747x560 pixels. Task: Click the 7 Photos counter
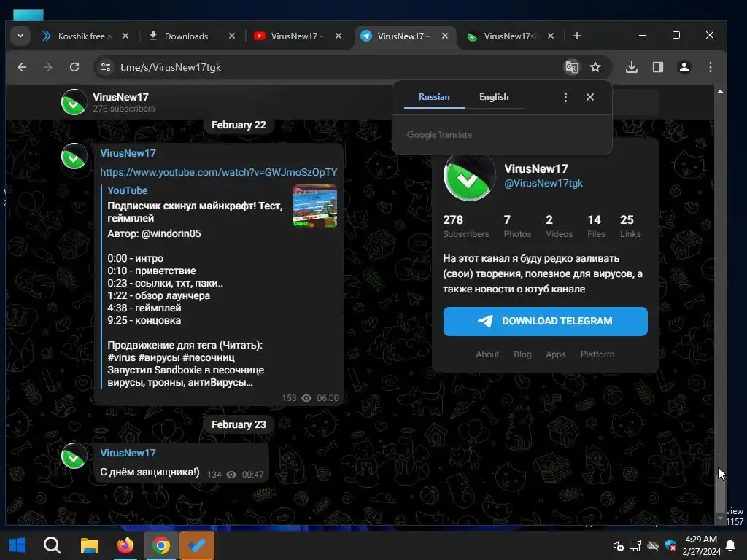click(517, 226)
